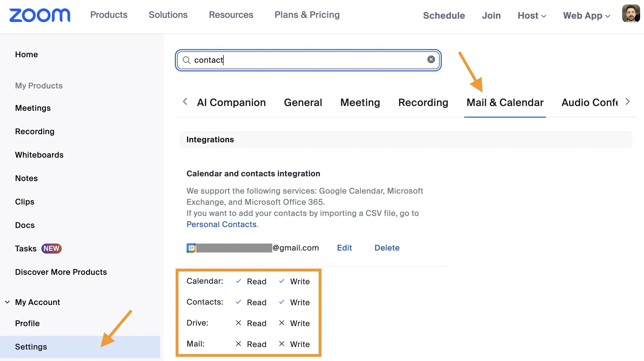Click Contacts Write checkmark
Viewport: 644px width, 361px height.
click(282, 302)
